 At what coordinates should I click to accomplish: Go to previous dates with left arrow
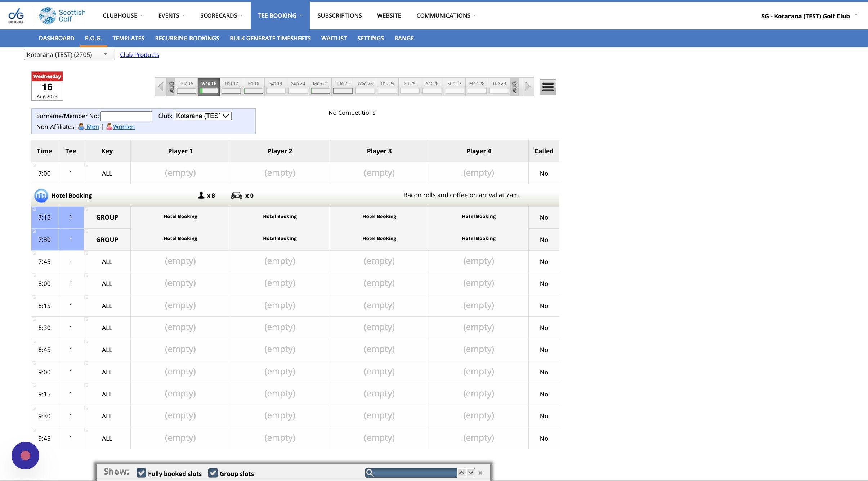point(161,87)
